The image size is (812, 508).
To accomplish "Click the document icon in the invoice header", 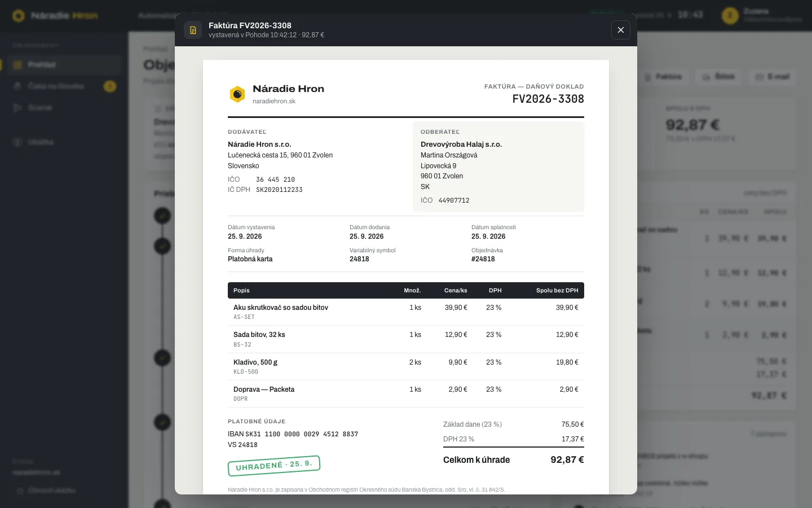I will pyautogui.click(x=193, y=30).
